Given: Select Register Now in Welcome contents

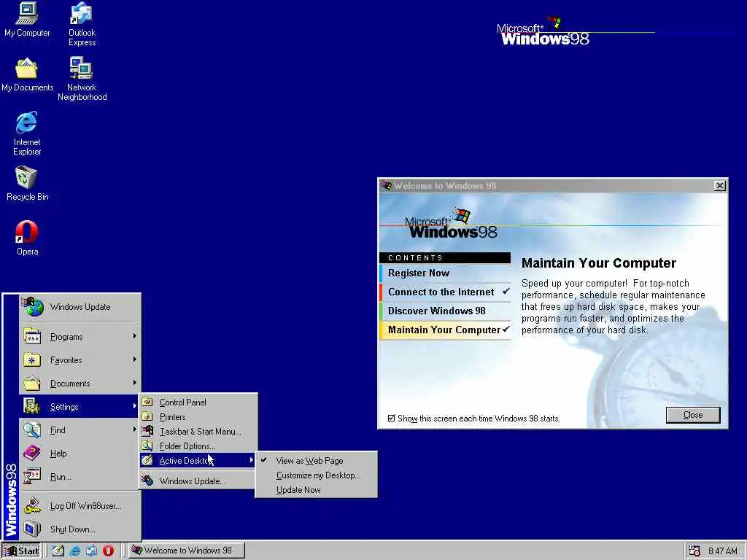Looking at the screenshot, I should [x=445, y=273].
